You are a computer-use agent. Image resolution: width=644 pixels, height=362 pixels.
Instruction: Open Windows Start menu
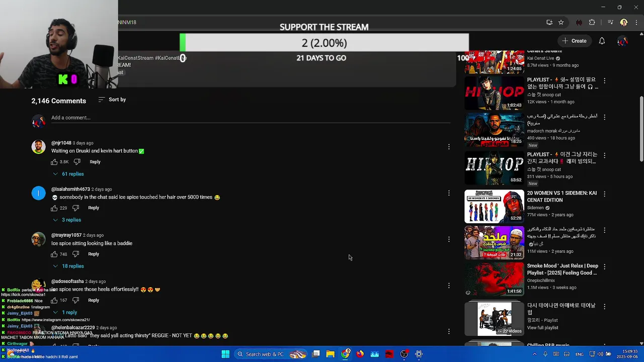(225, 354)
